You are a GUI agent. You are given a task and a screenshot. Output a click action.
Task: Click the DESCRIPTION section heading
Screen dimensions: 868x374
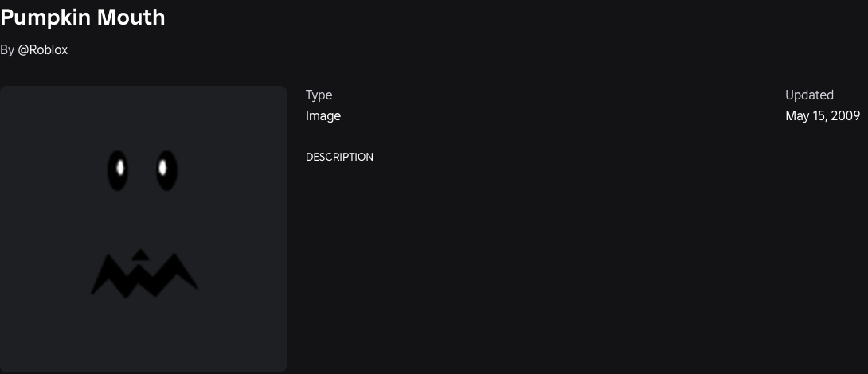339,157
